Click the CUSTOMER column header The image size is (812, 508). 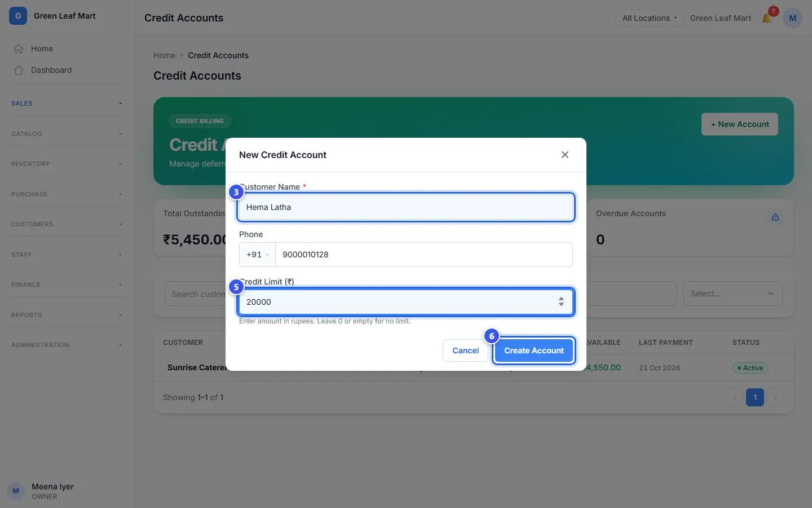click(183, 343)
